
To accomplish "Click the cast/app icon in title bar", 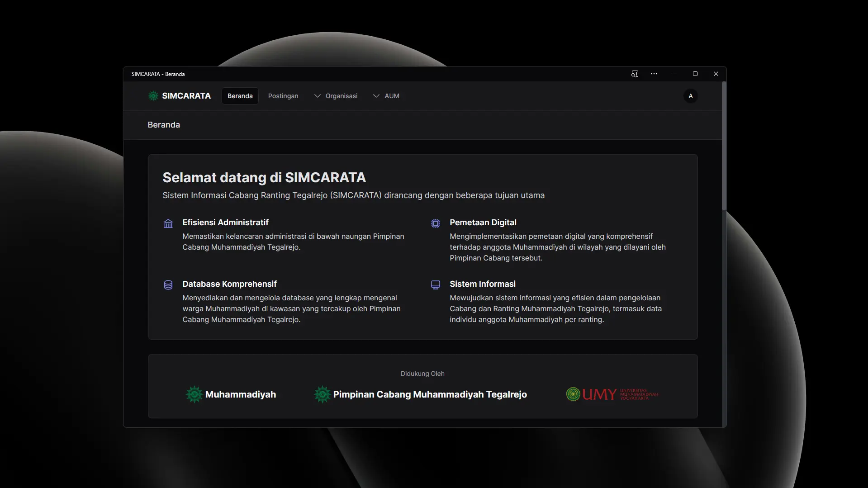I will [x=635, y=74].
